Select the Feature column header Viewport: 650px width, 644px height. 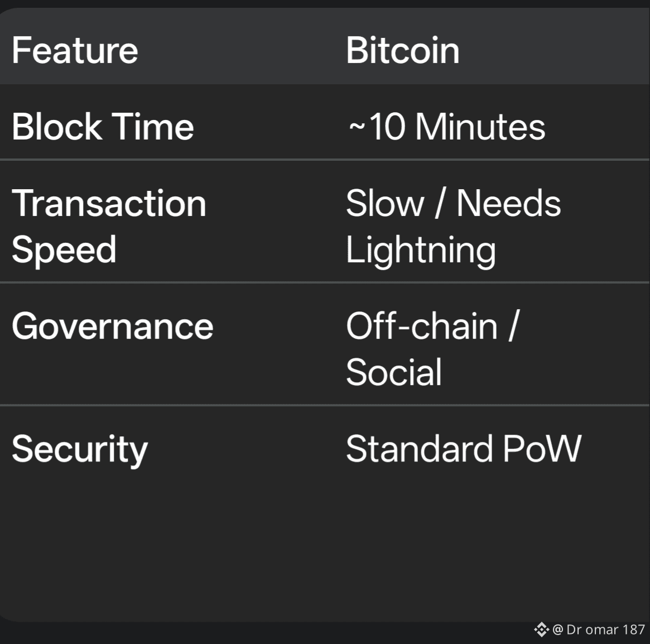point(75,50)
